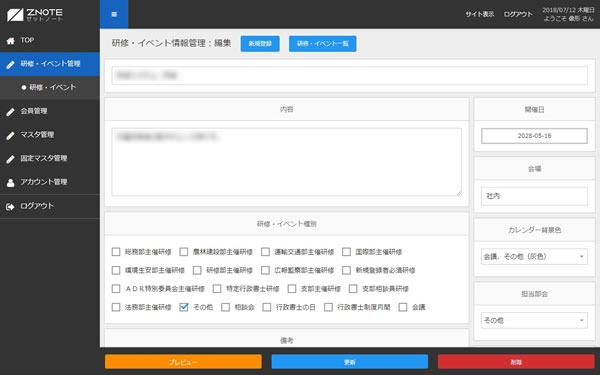The image size is (600, 375).
Task: Select 研修・イベント submenu item
Action: (x=50, y=88)
